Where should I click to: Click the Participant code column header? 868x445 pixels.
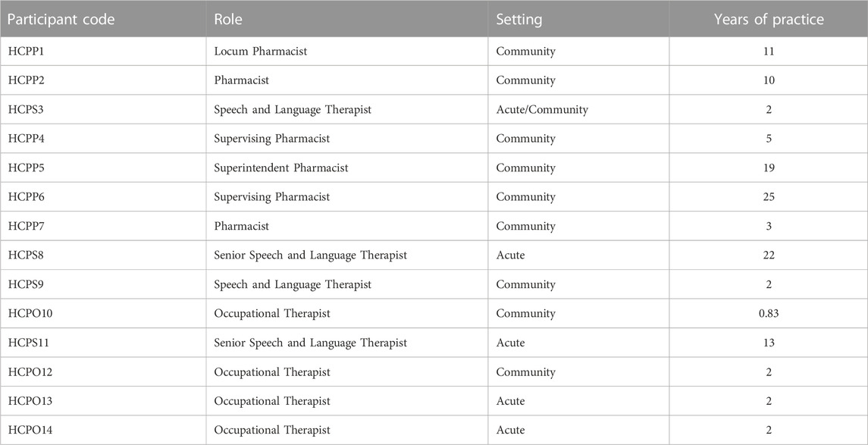[x=61, y=20]
